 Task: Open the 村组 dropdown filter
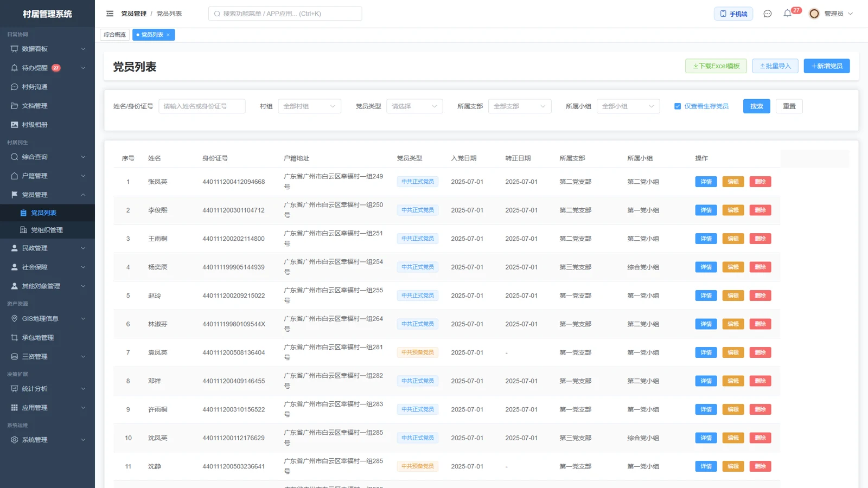pyautogui.click(x=309, y=106)
